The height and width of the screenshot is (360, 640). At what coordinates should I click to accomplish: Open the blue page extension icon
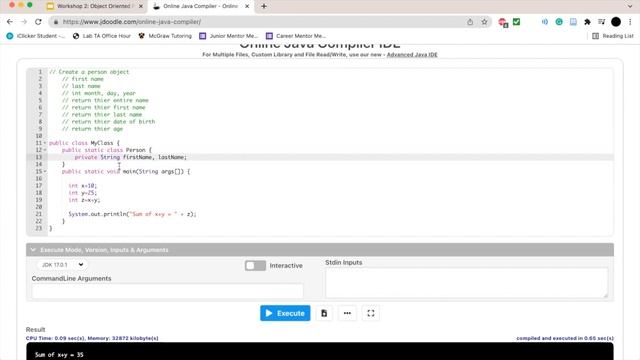tap(573, 22)
